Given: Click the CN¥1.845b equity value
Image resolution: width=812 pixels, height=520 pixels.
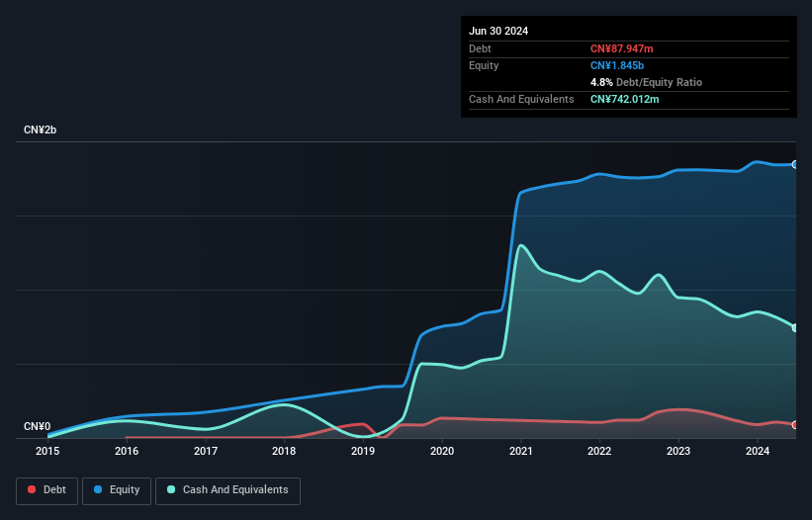Looking at the screenshot, I should pos(617,65).
